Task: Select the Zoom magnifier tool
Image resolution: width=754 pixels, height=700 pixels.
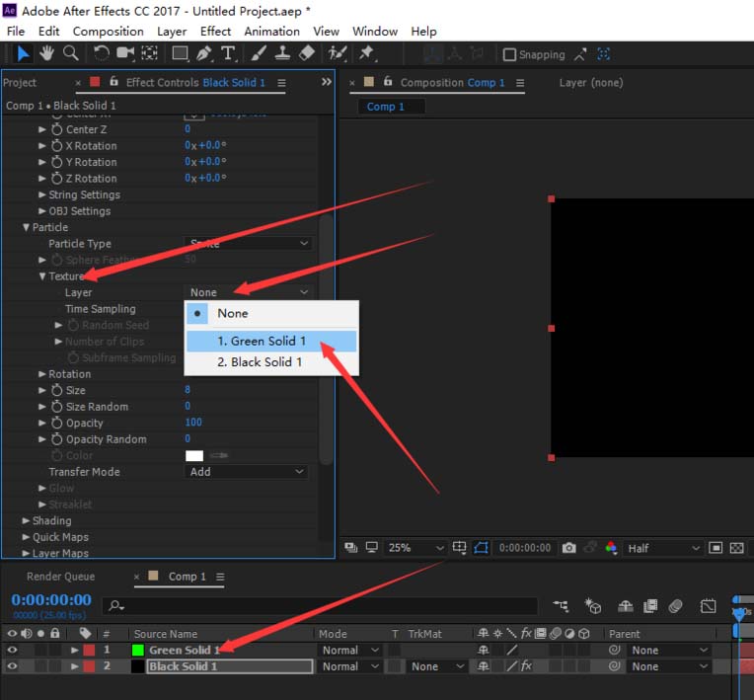Action: (x=70, y=53)
